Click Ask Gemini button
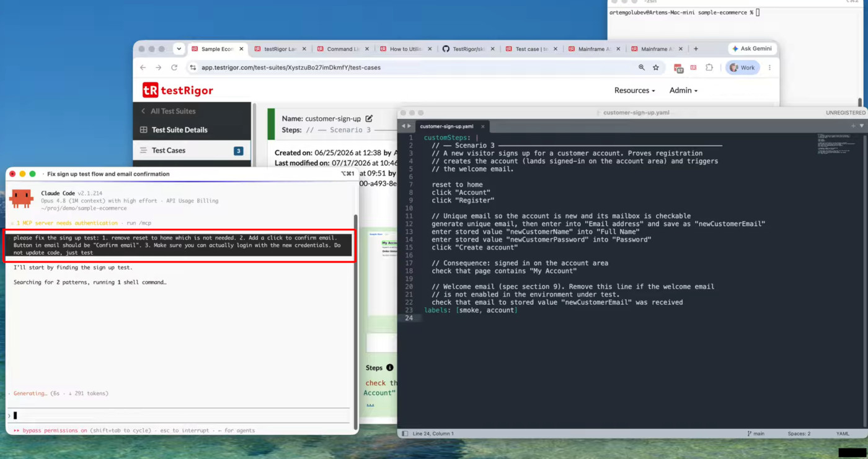Viewport: 868px width, 459px height. 753,49
